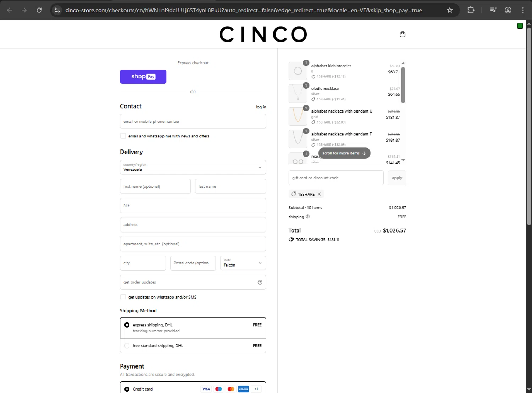Focus the first name (optional) field
The height and width of the screenshot is (393, 532).
pos(155,186)
